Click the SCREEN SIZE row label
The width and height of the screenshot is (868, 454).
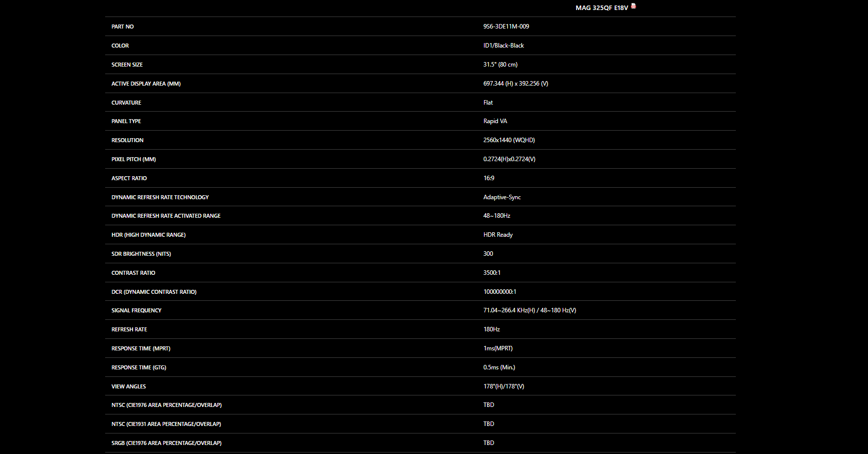coord(127,65)
